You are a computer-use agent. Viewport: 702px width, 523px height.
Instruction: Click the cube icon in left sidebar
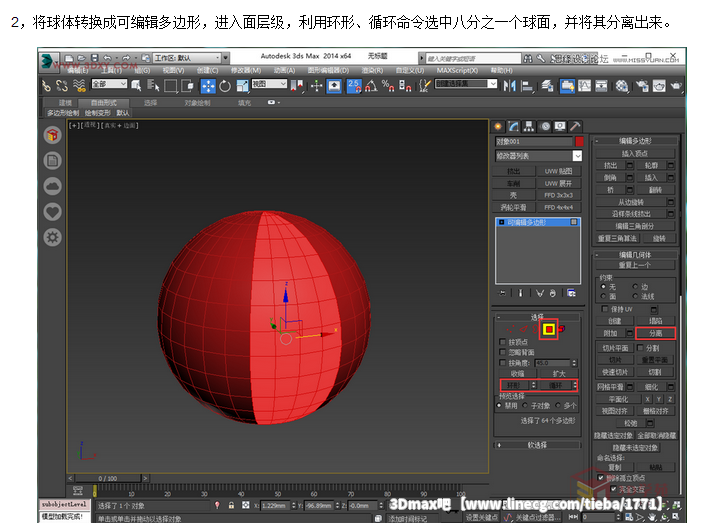click(x=52, y=135)
